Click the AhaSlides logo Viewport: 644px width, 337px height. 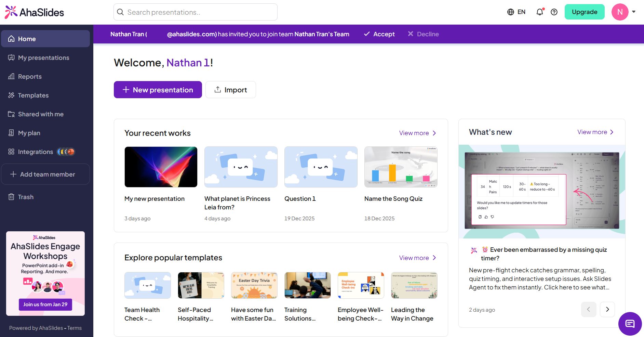pyautogui.click(x=35, y=12)
